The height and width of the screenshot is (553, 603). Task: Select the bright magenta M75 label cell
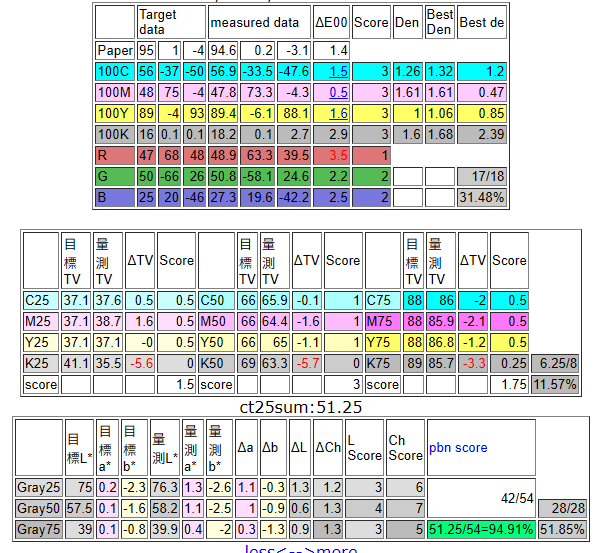coord(383,321)
